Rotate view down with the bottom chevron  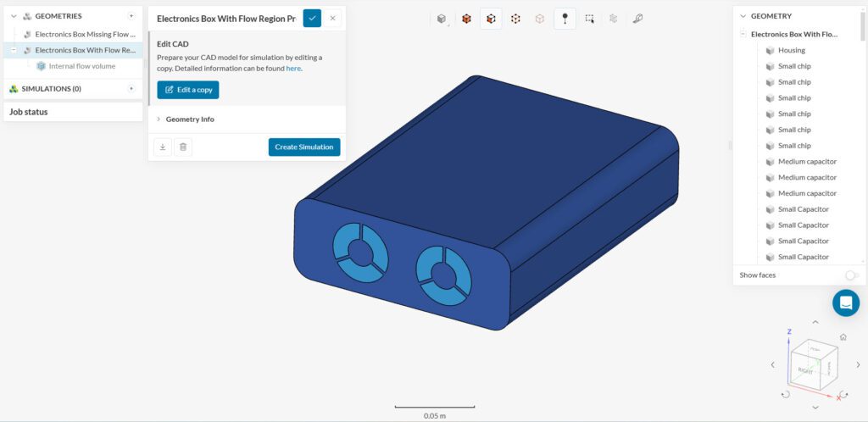click(x=815, y=408)
